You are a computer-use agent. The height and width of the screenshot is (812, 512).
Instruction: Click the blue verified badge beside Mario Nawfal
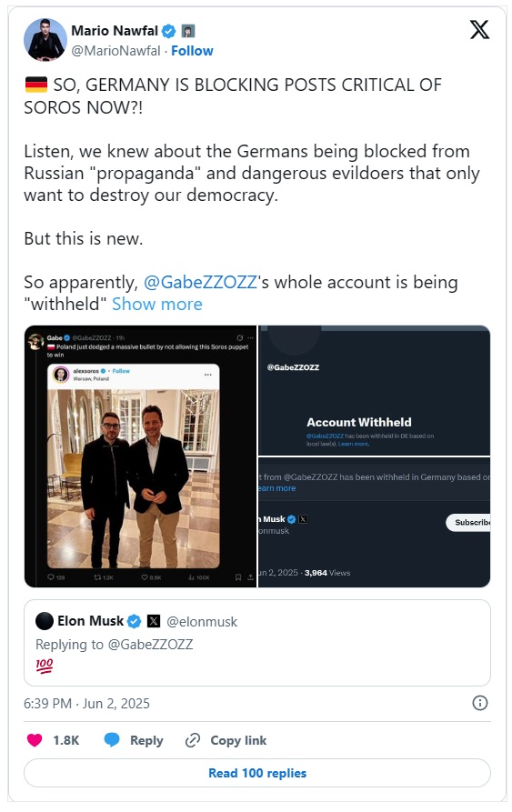click(x=169, y=31)
